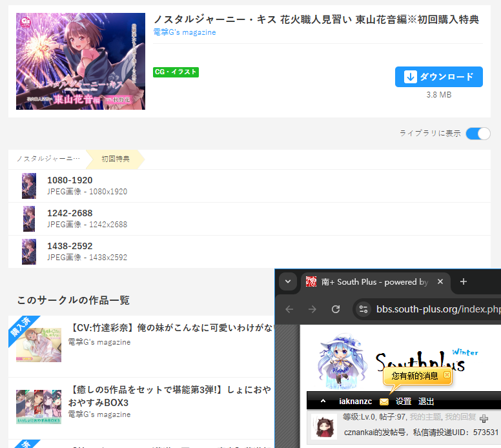Open the 您有新的消息 notification bubble
Viewport: 501px width, 448px height.
coord(414,376)
